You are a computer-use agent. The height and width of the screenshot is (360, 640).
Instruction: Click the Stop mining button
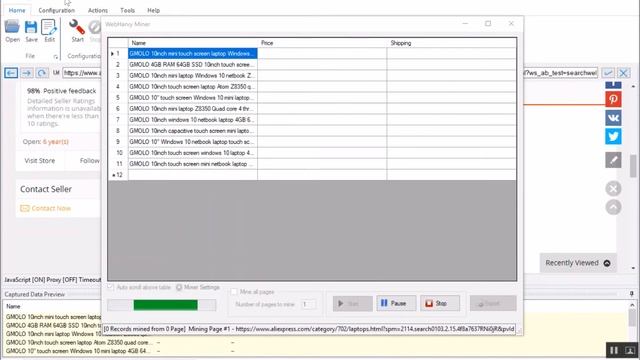tap(440, 303)
